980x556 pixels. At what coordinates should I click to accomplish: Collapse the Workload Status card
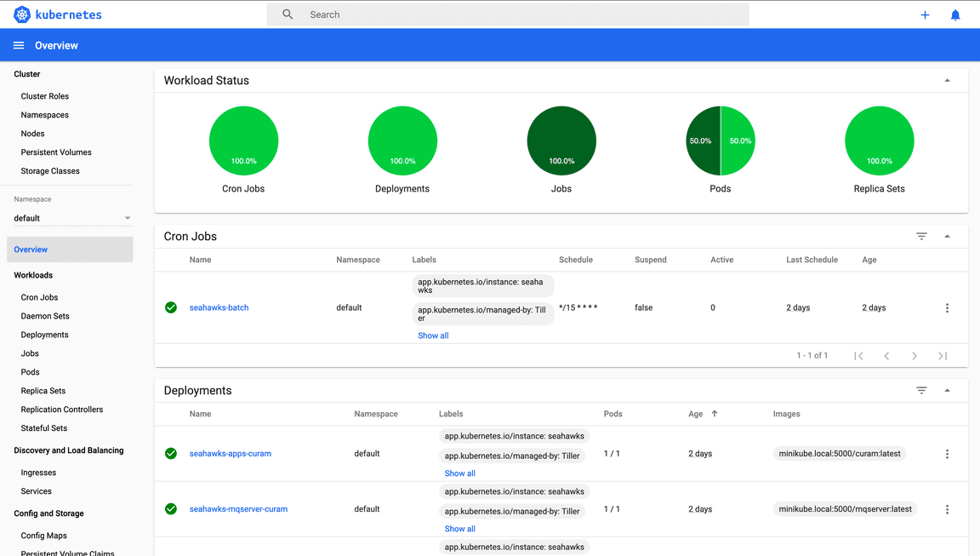947,81
